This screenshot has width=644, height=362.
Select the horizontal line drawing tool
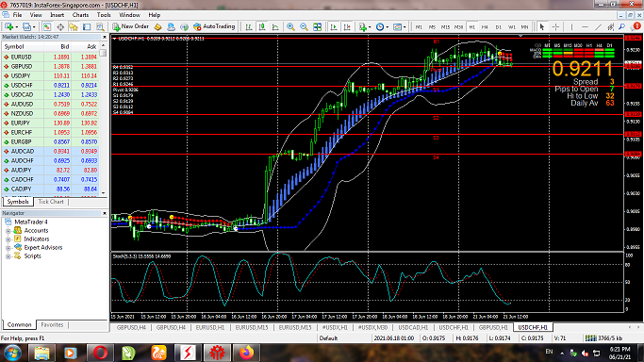click(x=585, y=26)
